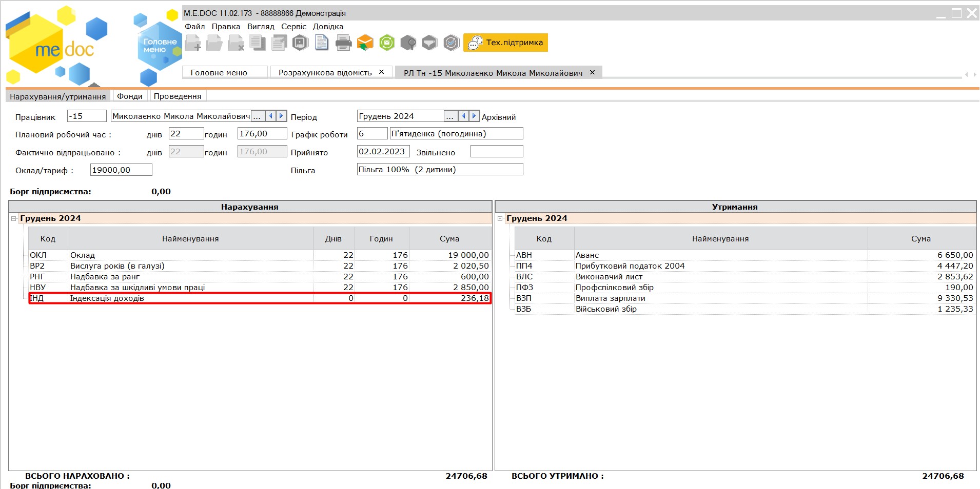Open the Правка menu
The height and width of the screenshot is (489, 980).
(x=226, y=27)
